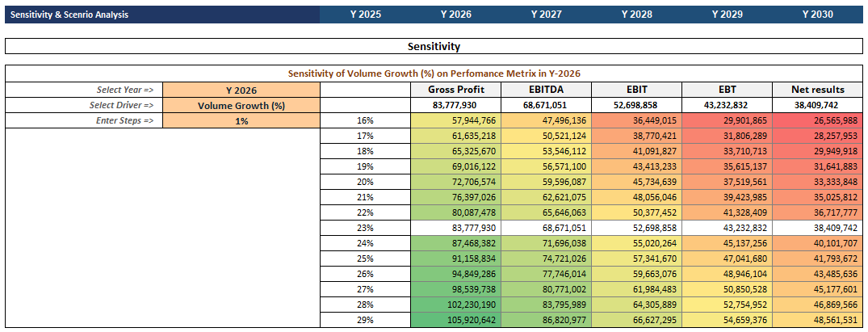This screenshot has width=868, height=332.
Task: Select the 28% growth row label
Action: (365, 305)
